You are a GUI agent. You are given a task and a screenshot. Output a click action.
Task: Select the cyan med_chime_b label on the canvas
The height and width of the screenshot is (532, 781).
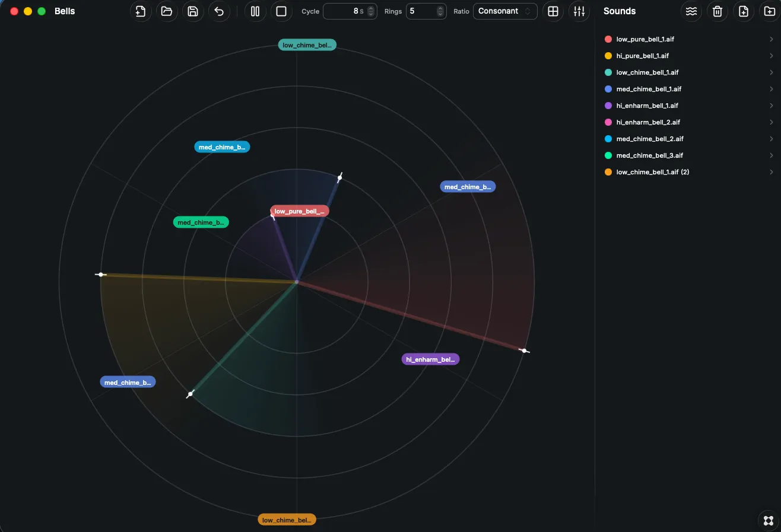coord(222,147)
